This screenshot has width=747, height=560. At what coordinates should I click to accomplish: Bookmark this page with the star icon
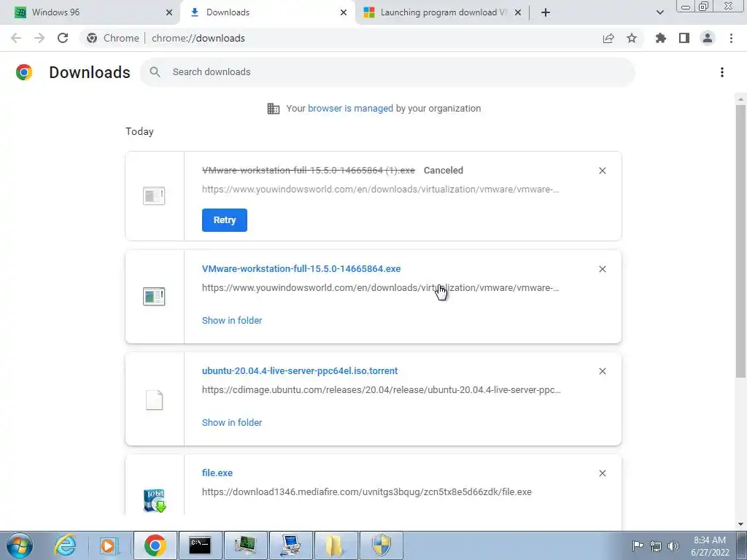pos(632,38)
